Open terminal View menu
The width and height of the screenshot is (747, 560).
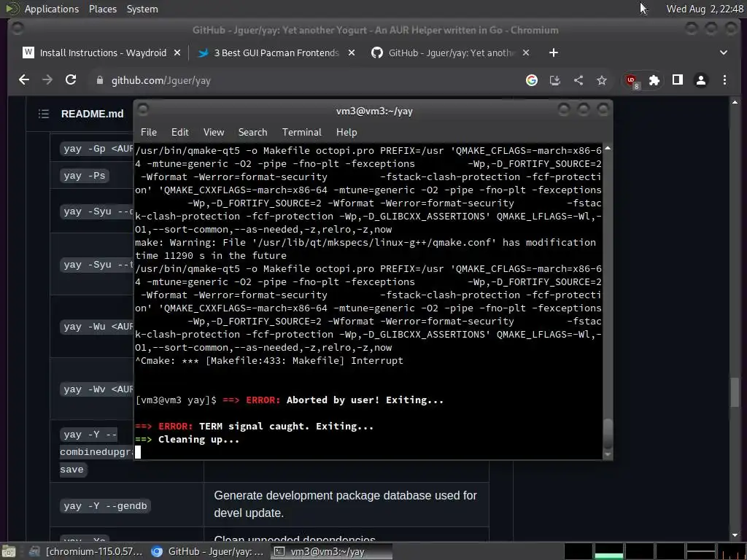point(214,133)
